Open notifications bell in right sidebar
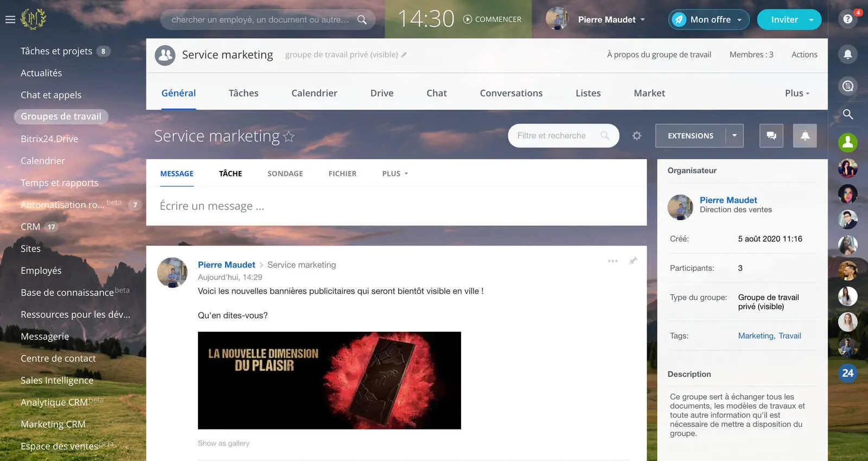This screenshot has width=868, height=461. click(x=847, y=54)
